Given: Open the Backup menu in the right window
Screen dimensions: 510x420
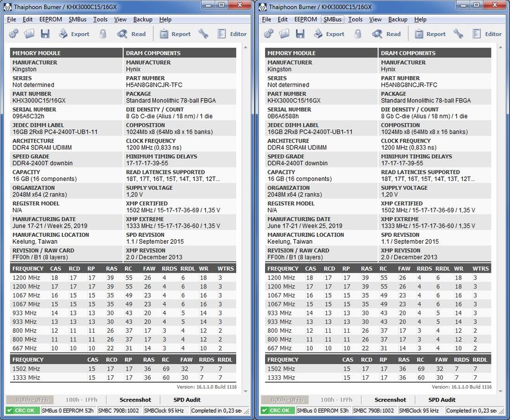Looking at the screenshot, I should click(398, 20).
